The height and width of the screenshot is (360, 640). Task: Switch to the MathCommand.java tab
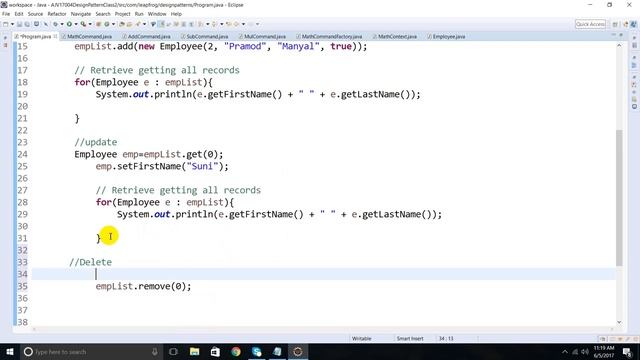(x=89, y=36)
